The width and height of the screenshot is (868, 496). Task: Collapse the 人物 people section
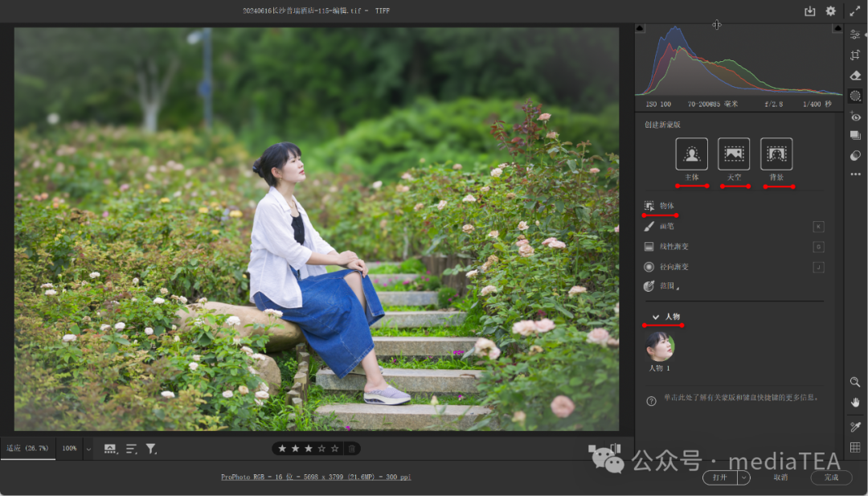click(656, 318)
